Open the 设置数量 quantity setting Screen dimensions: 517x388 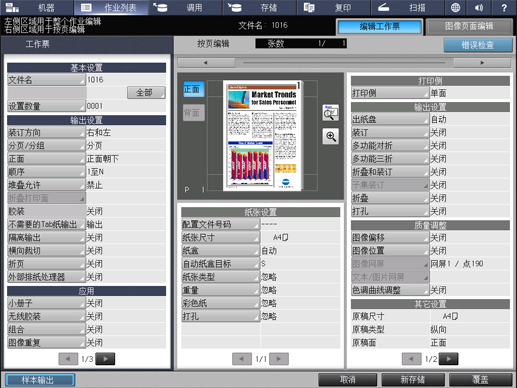tap(46, 106)
